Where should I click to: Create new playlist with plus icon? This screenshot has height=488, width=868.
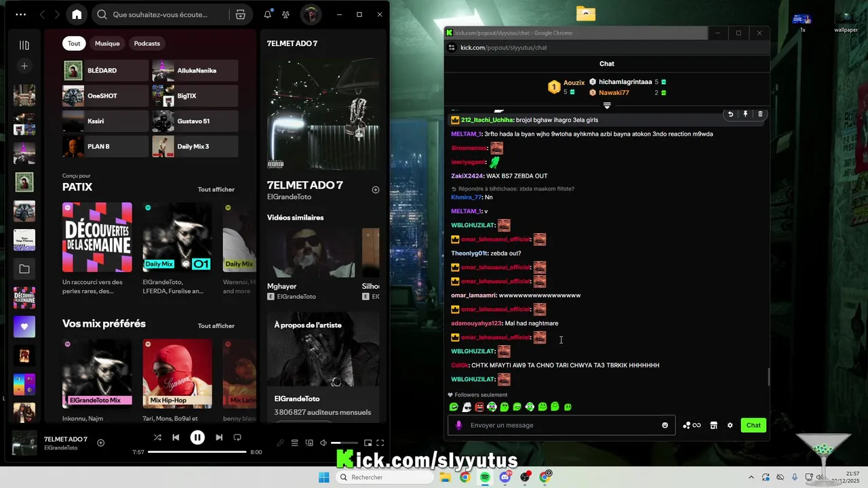pyautogui.click(x=24, y=66)
